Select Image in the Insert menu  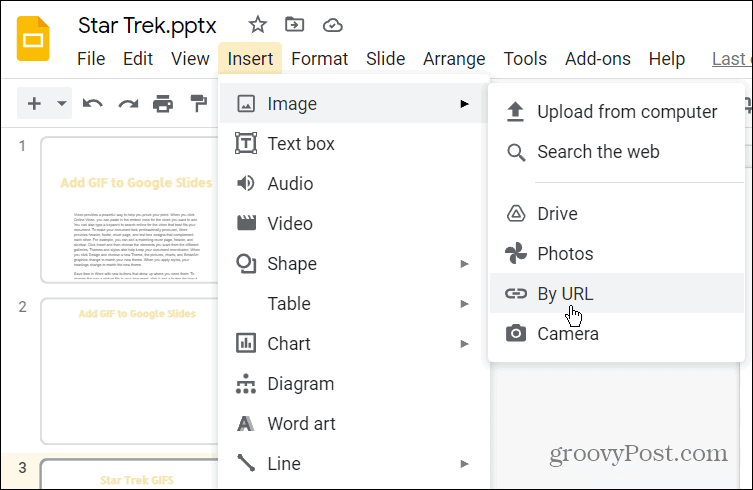tap(353, 103)
